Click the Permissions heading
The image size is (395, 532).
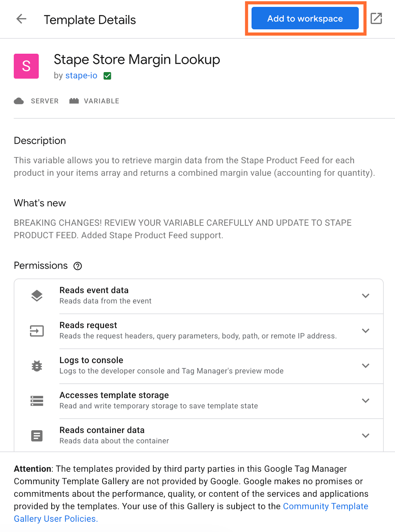41,266
